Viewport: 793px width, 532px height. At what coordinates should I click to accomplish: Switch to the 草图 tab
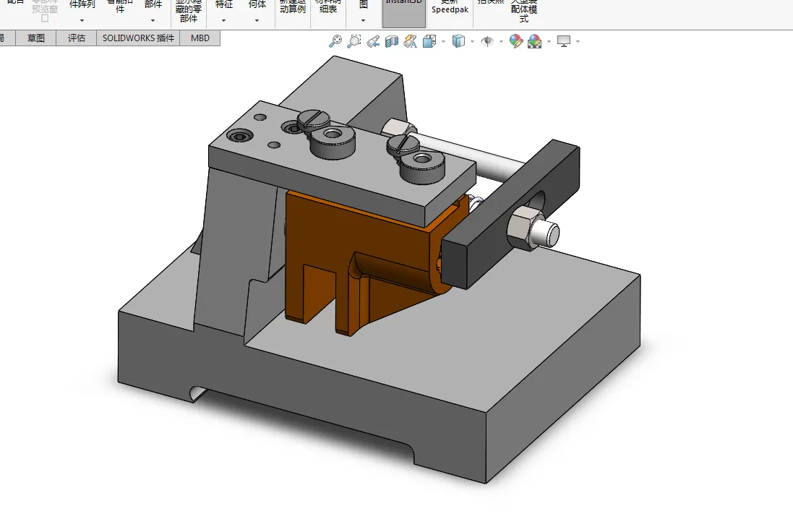(x=36, y=38)
